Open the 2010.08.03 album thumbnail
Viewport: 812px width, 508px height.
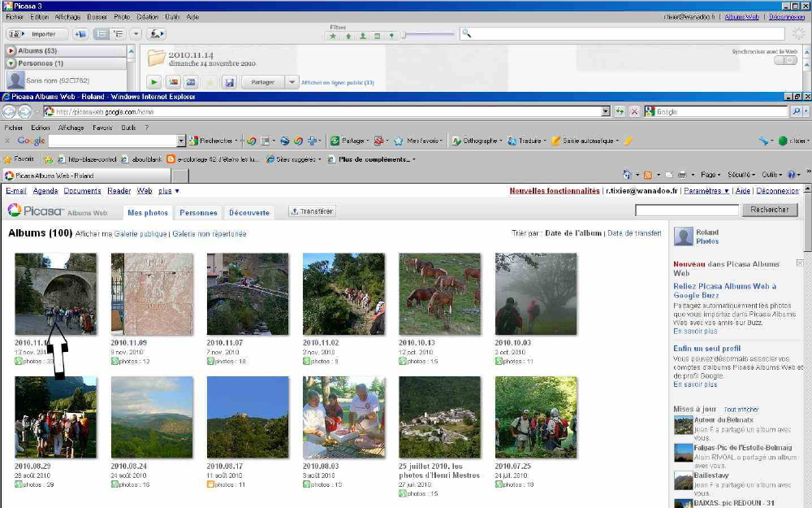(343, 417)
